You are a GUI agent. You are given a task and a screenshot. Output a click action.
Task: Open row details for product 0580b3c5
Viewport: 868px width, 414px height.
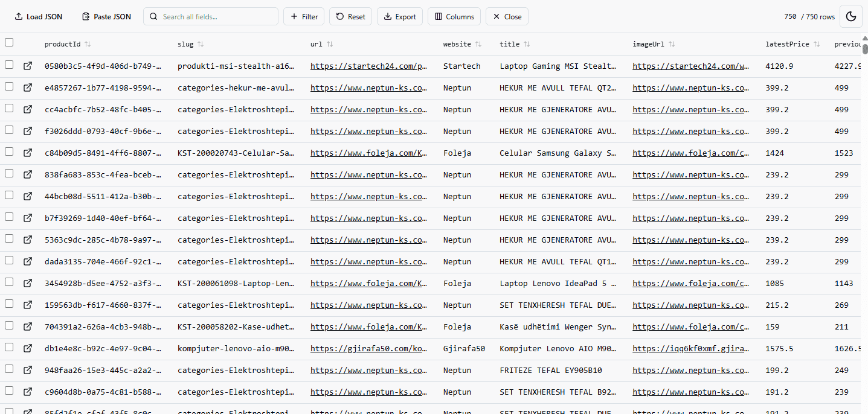click(28, 66)
